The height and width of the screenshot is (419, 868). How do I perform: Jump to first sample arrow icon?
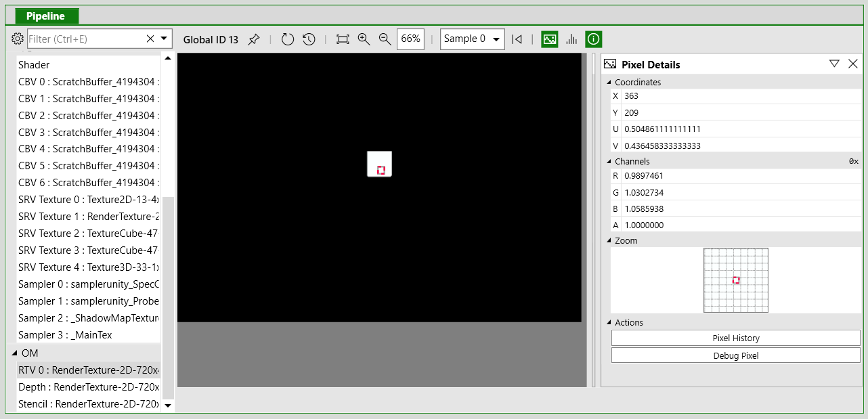pyautogui.click(x=517, y=39)
